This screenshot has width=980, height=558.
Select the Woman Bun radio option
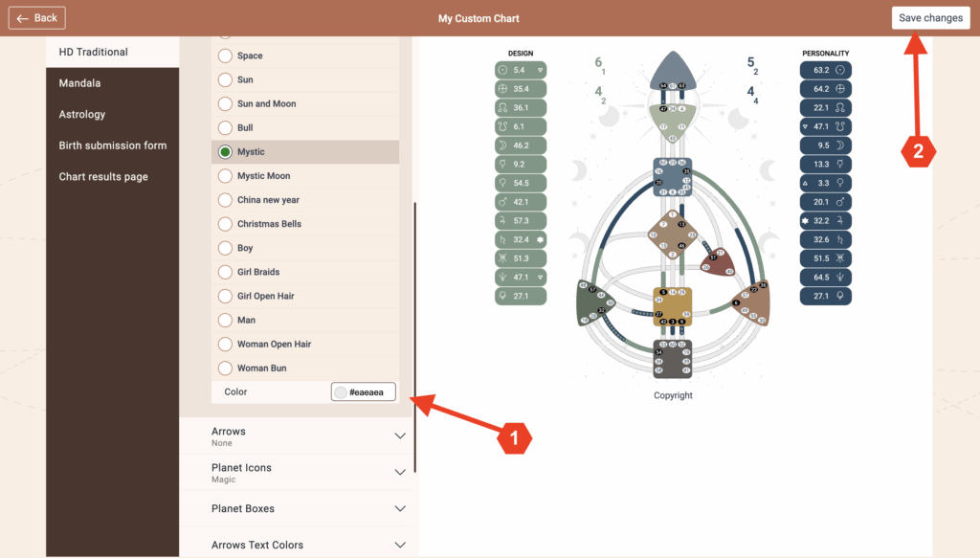pyautogui.click(x=226, y=368)
